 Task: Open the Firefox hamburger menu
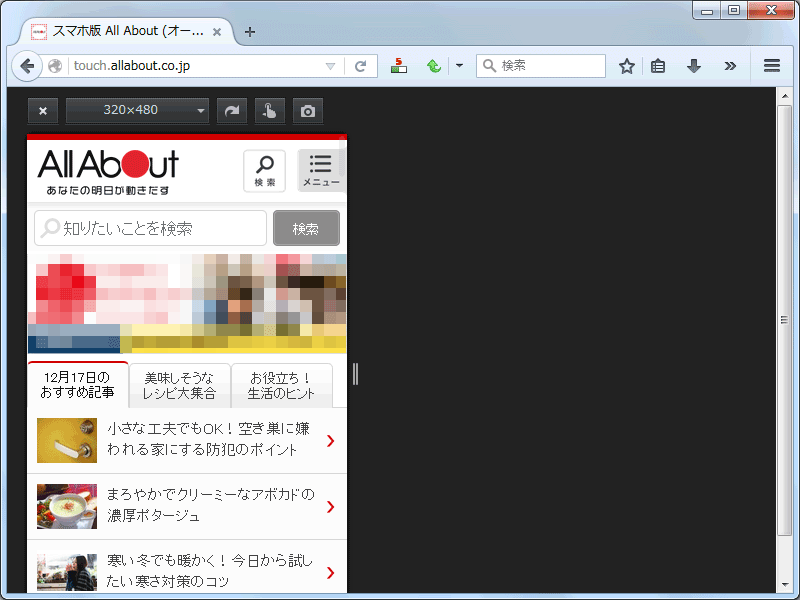point(770,66)
